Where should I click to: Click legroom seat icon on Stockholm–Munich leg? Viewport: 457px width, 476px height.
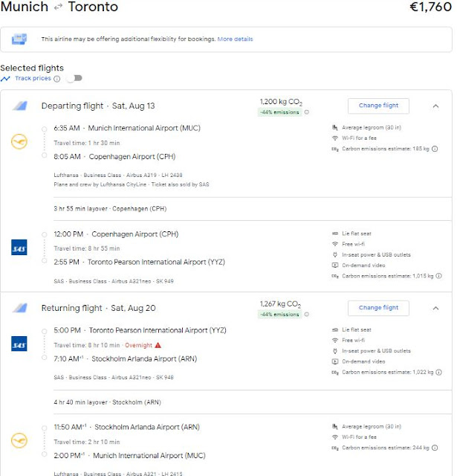coord(335,426)
